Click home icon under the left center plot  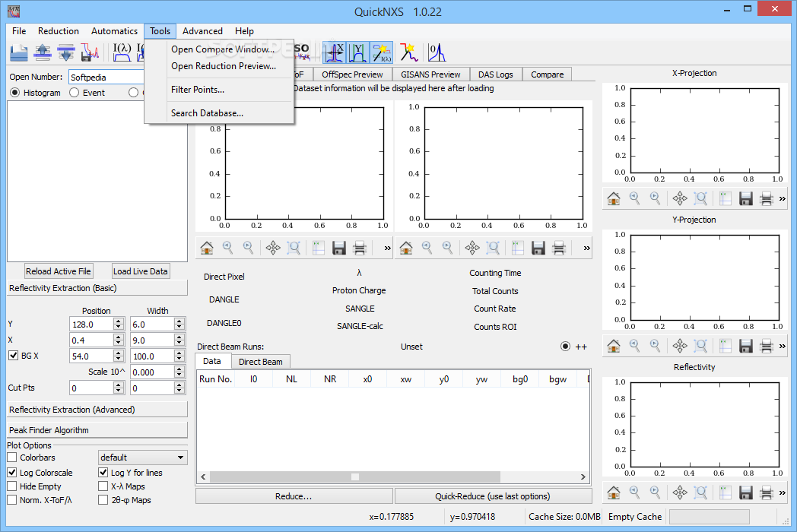(207, 248)
